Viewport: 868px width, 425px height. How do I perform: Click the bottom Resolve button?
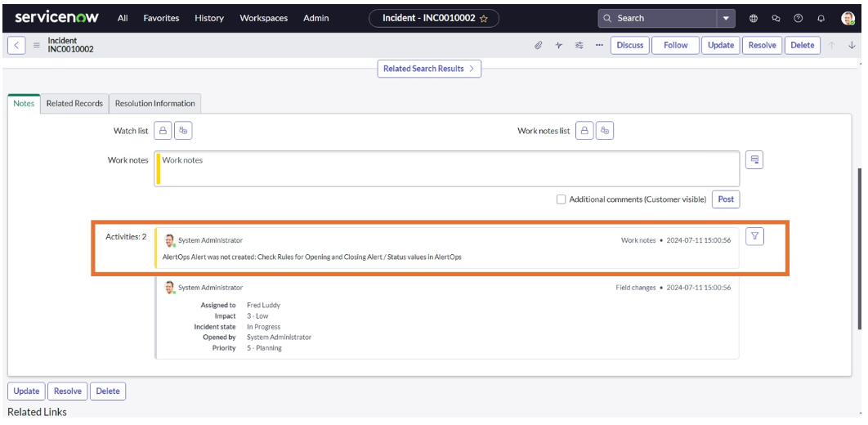point(68,391)
